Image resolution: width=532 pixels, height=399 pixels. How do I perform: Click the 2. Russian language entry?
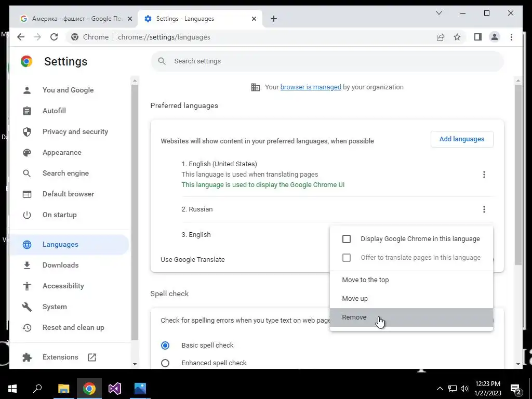pos(197,209)
